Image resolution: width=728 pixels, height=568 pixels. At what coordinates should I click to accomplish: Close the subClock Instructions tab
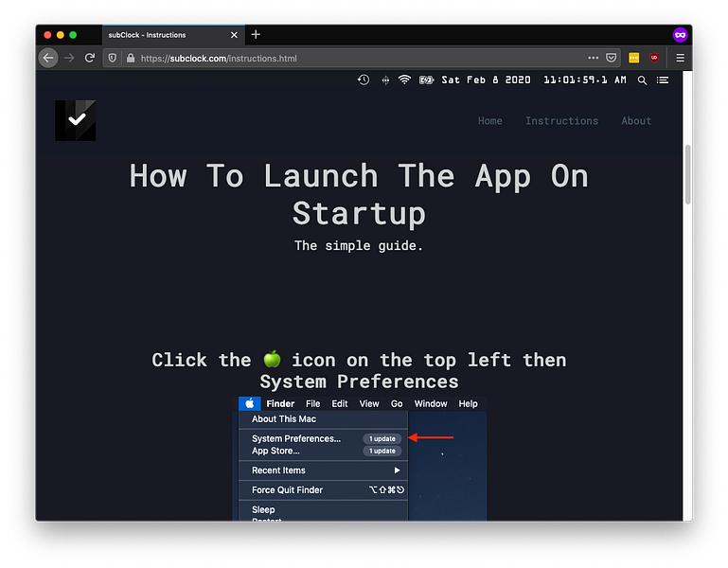234,35
